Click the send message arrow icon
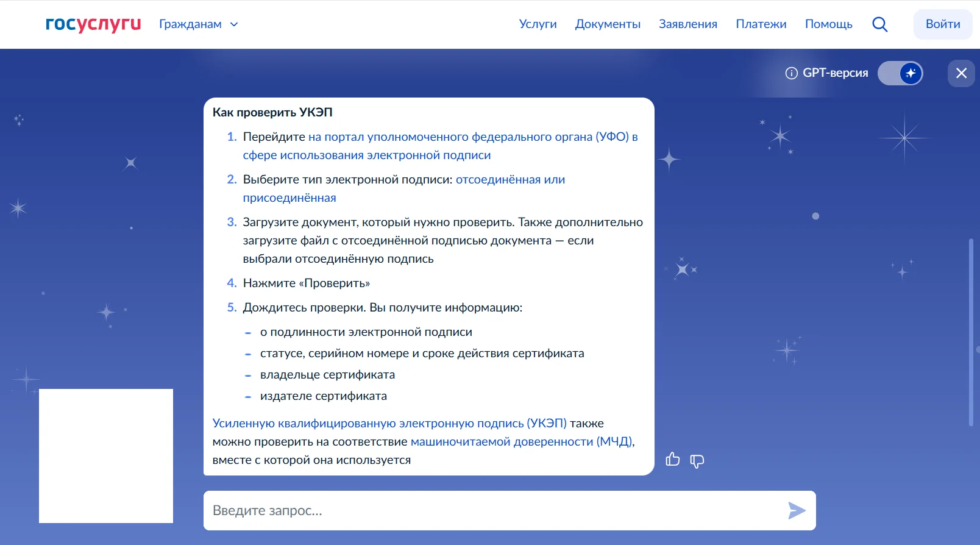The height and width of the screenshot is (545, 980). [x=797, y=510]
